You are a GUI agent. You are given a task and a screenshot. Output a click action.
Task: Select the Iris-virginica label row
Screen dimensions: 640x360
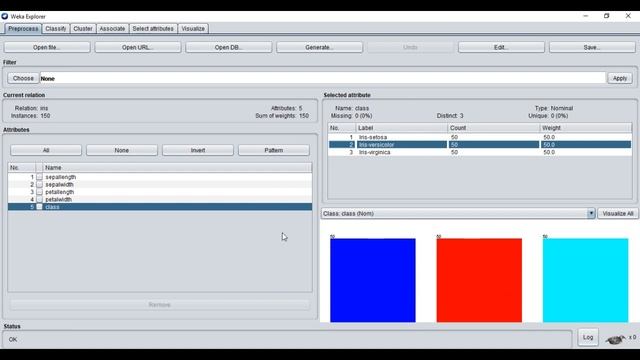click(x=480, y=152)
